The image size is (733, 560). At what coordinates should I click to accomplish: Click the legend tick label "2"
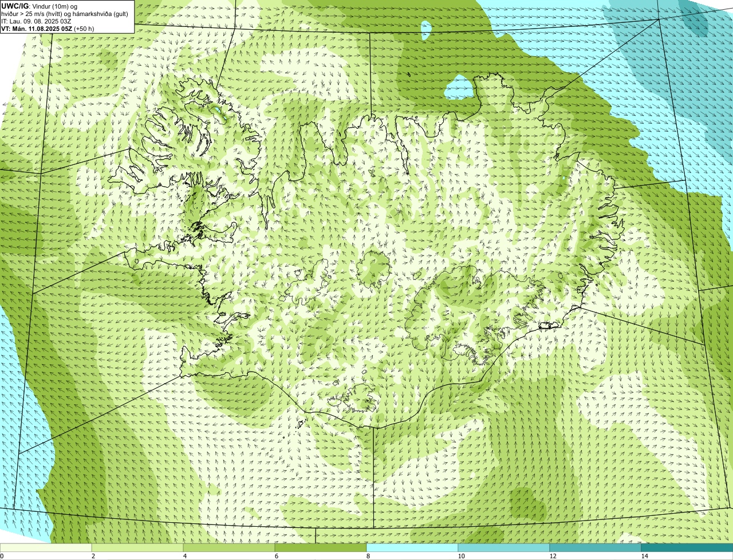[x=93, y=556]
